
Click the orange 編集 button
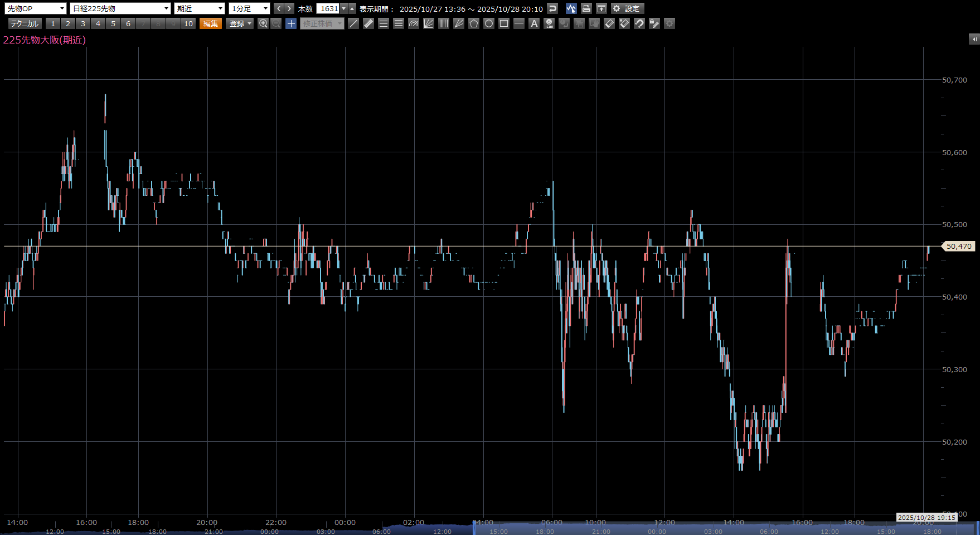pos(211,23)
